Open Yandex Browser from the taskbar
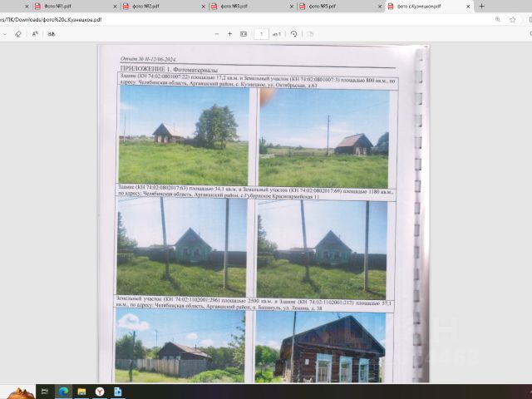Screen dimensions: 532x399 (x=100, y=392)
